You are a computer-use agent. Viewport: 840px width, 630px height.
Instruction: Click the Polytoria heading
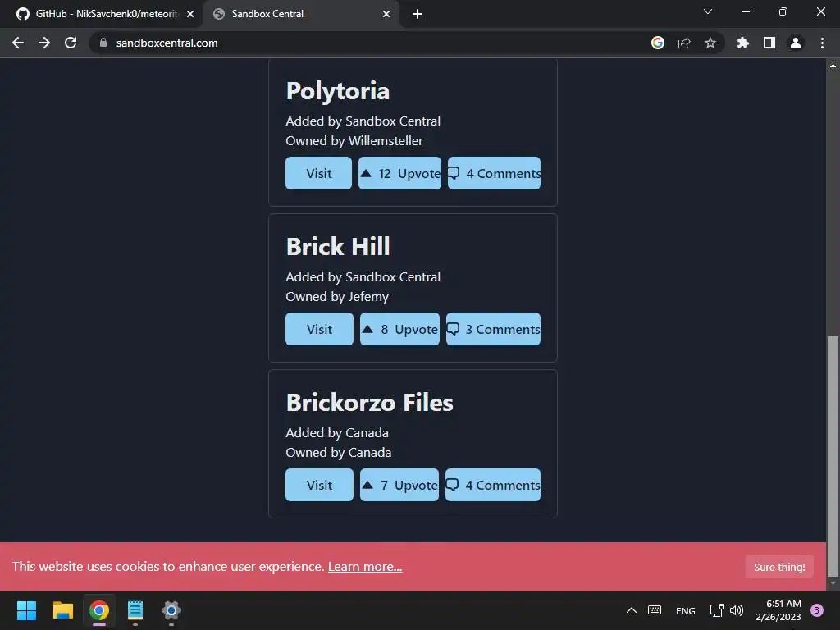point(337,91)
